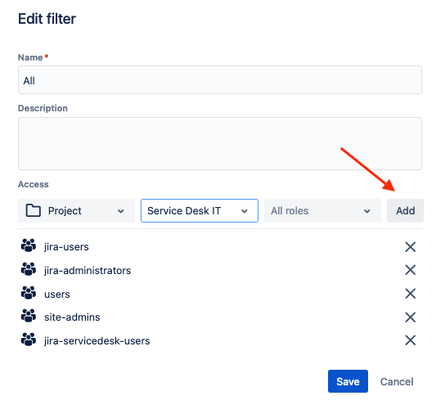436x405 pixels.
Task: Select the jira-administrators group name
Action: (x=87, y=270)
